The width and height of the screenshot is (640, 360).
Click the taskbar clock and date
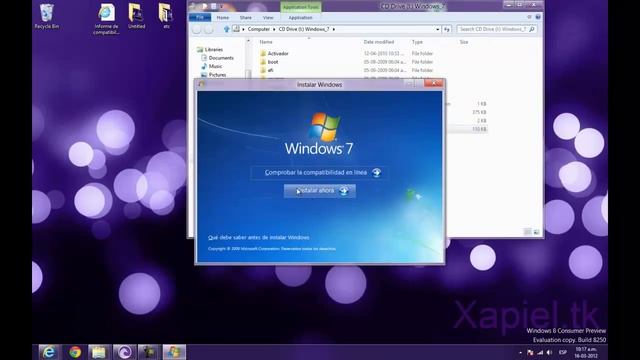[586, 353]
